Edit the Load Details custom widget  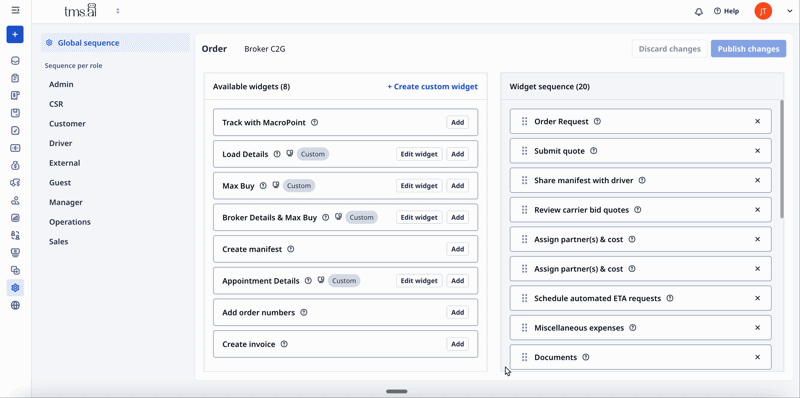(x=419, y=154)
